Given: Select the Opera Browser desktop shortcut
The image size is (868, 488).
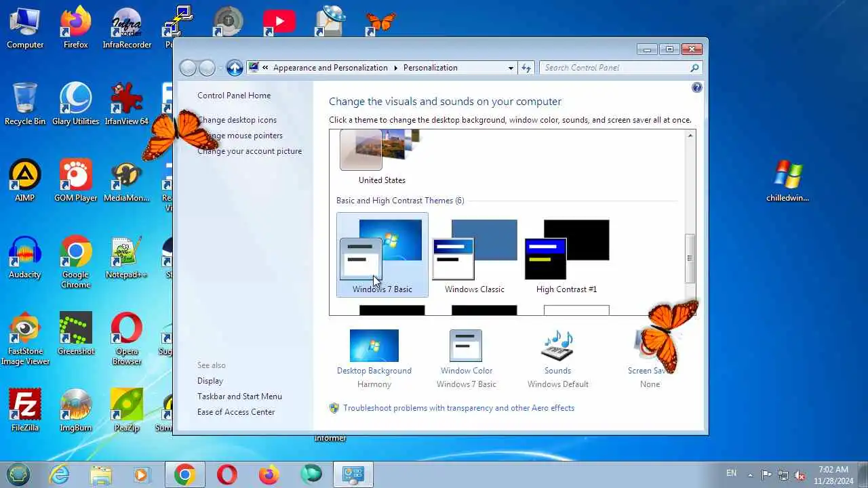Looking at the screenshot, I should click(127, 340).
